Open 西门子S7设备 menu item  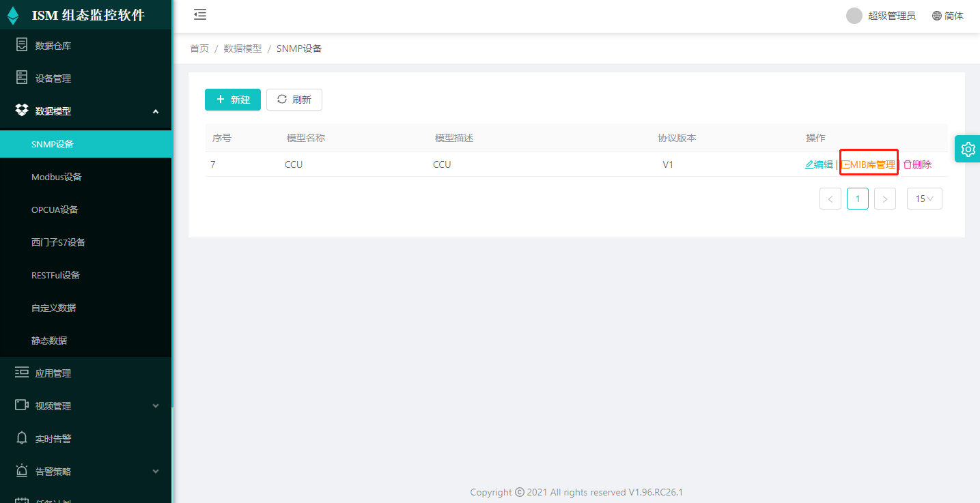[x=58, y=242]
